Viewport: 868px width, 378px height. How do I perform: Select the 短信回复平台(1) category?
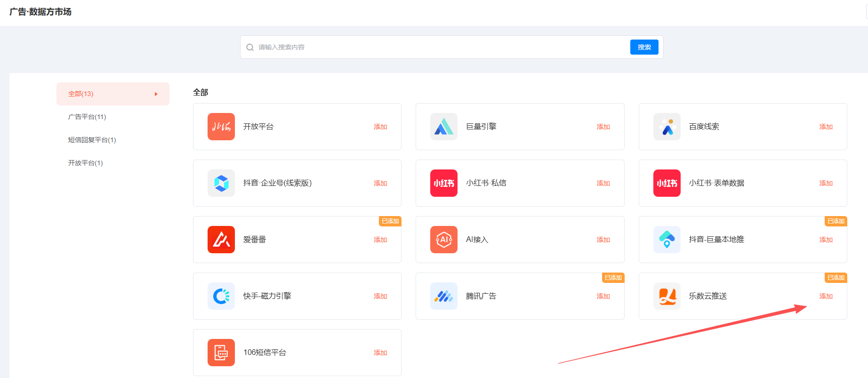click(x=92, y=140)
